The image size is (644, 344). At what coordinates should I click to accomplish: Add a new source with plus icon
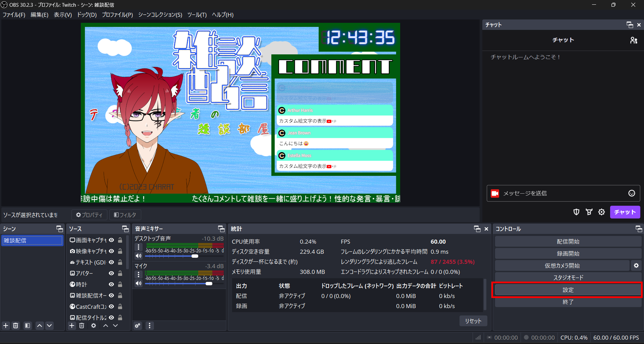coord(72,326)
